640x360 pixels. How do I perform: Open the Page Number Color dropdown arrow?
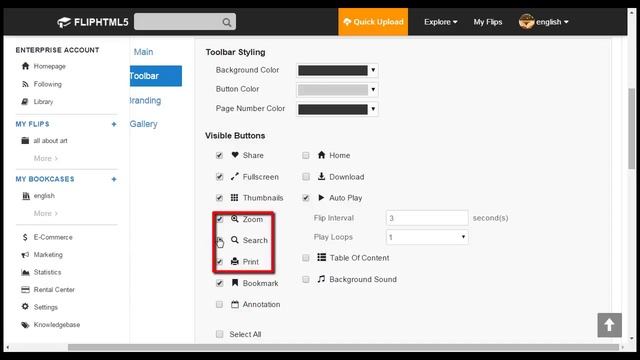373,109
